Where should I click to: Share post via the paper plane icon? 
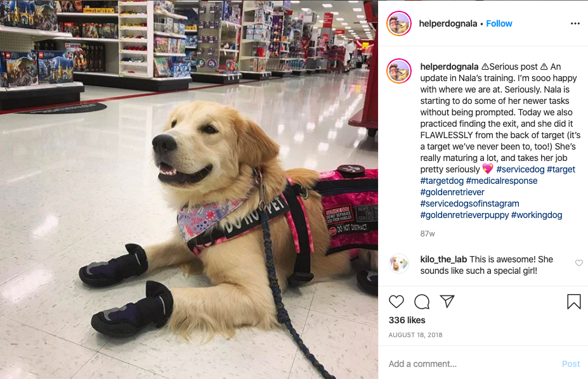click(x=447, y=301)
